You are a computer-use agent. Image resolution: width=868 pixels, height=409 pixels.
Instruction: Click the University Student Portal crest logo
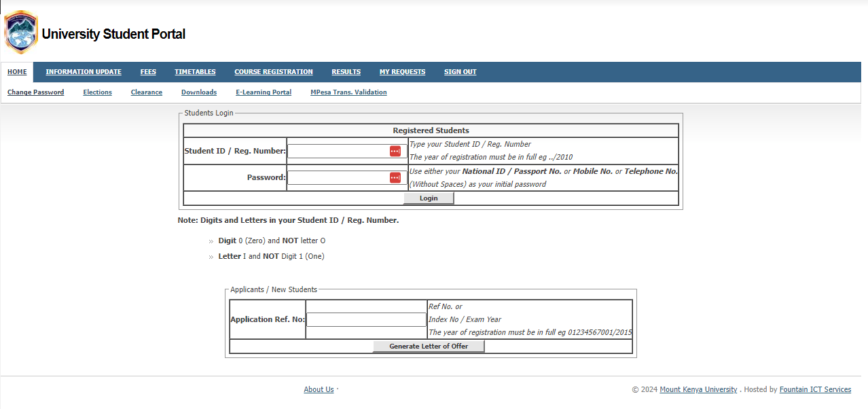[21, 31]
